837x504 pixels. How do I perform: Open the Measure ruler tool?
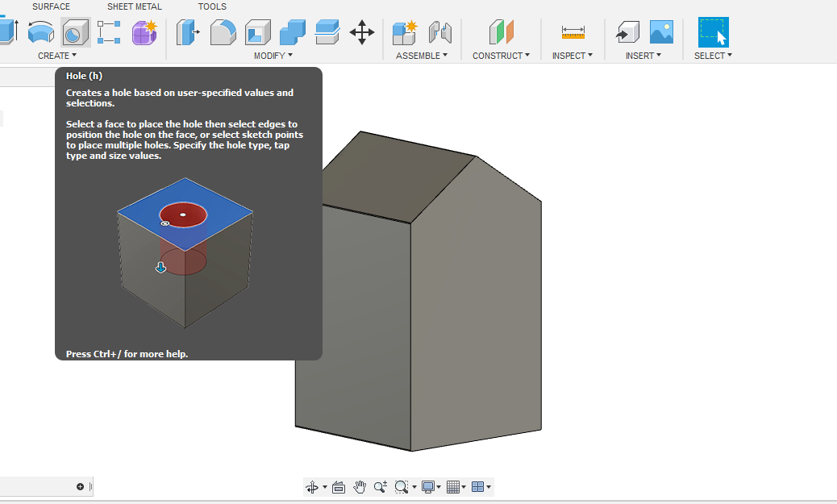pos(573,32)
